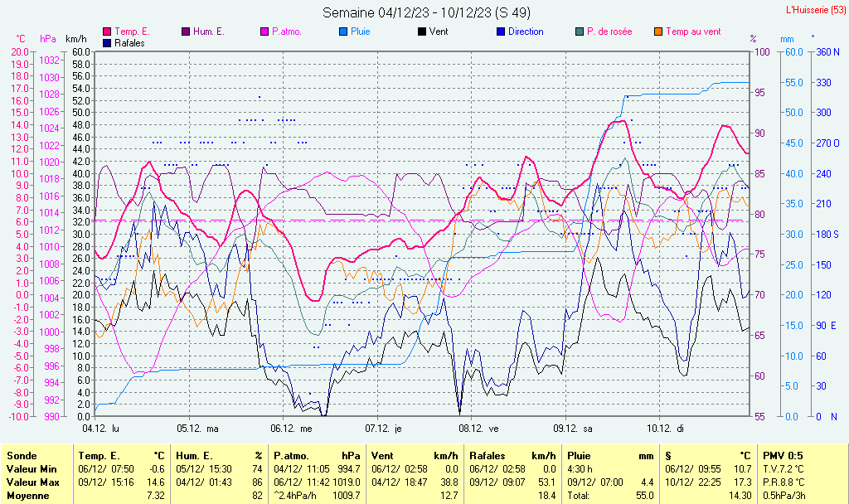
Task: Click the 04.12. lu date on x-axis
Action: pos(100,429)
